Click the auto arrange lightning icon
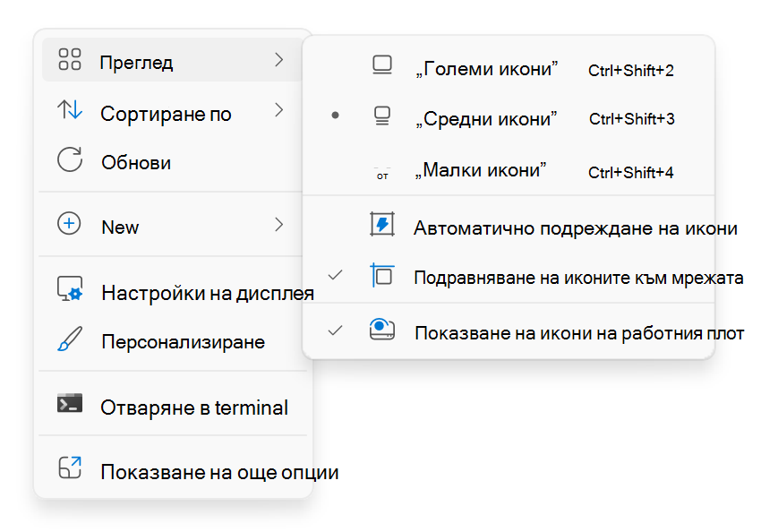 coord(382,224)
